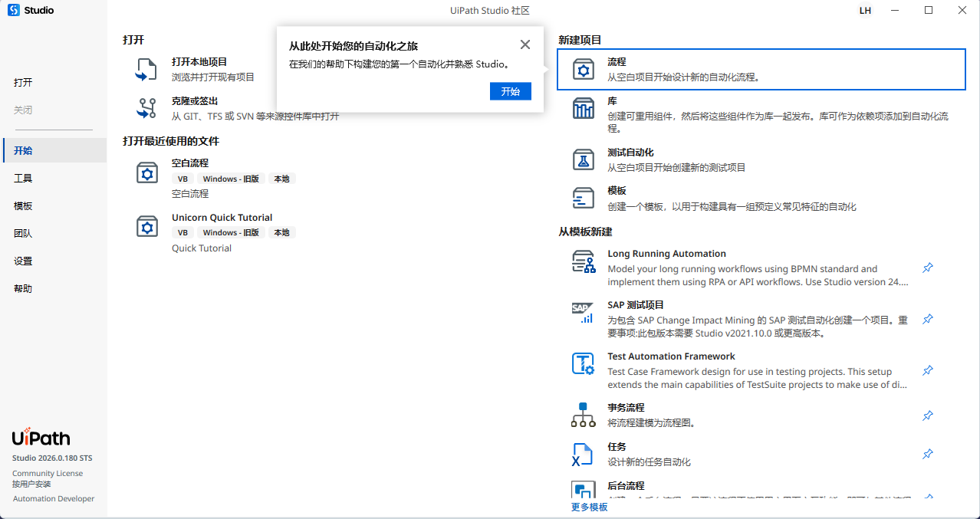
Task: Click the UiPath logo in sidebar
Action: pos(41,438)
